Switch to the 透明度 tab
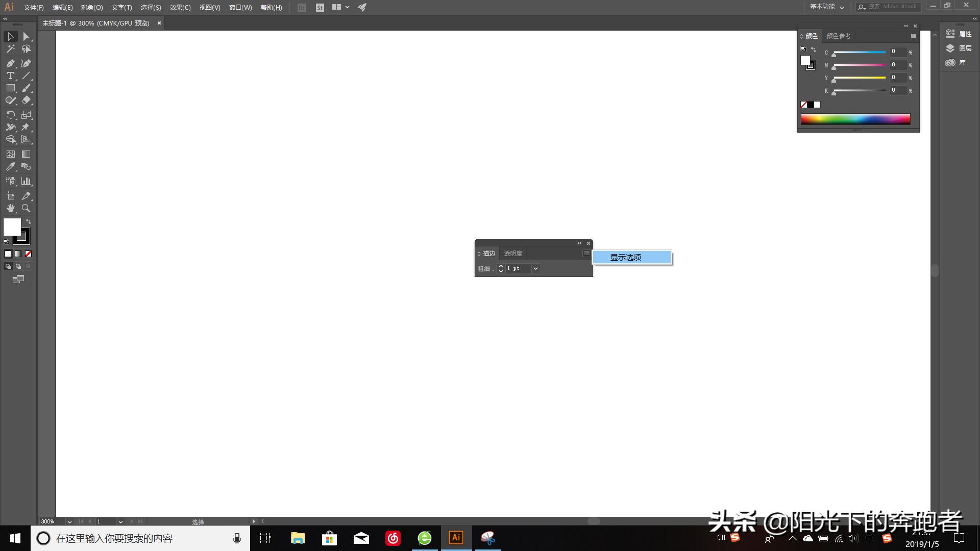The height and width of the screenshot is (551, 980). point(512,254)
